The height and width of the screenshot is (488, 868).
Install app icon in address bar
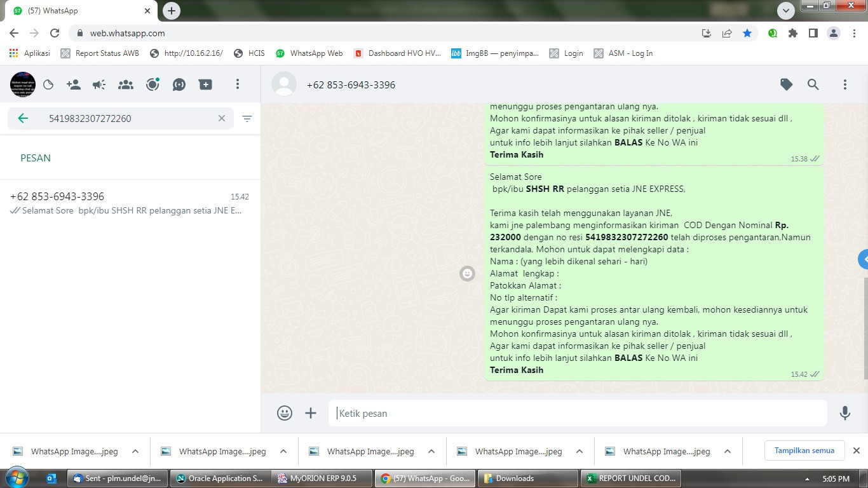pyautogui.click(x=707, y=33)
